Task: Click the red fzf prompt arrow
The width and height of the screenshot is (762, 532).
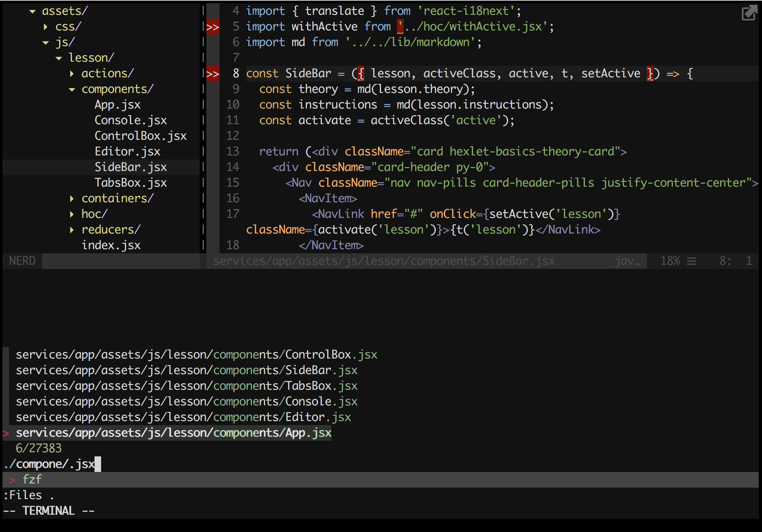Action: pyautogui.click(x=12, y=479)
